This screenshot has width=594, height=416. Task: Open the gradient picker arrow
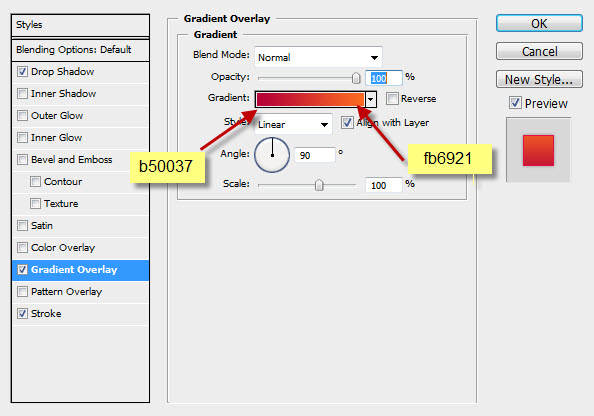[371, 100]
